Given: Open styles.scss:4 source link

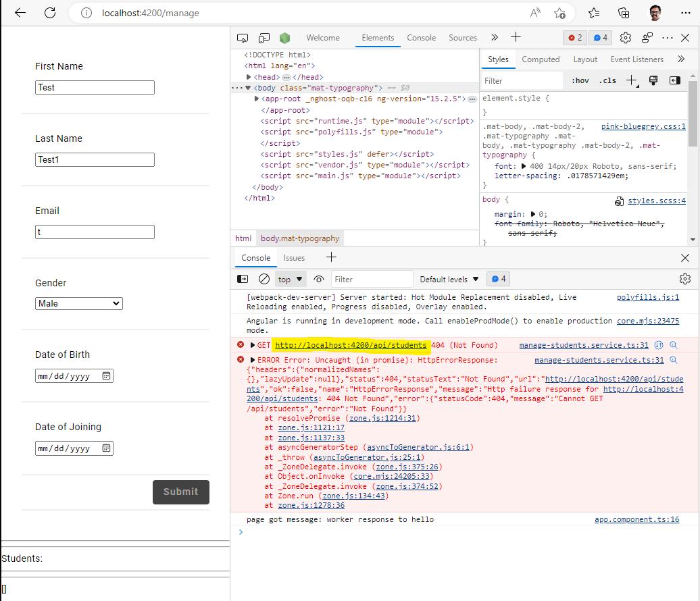Looking at the screenshot, I should pos(656,201).
